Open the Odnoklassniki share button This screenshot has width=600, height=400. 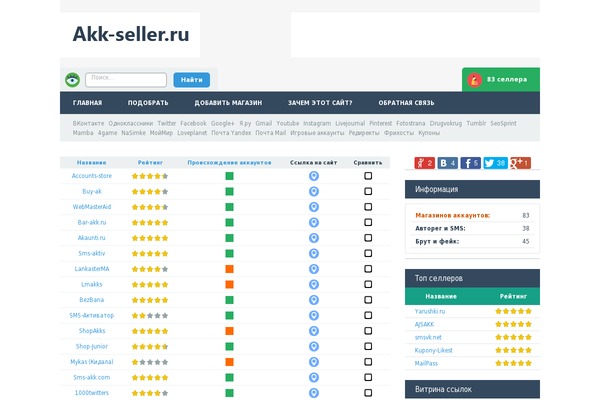pos(424,163)
